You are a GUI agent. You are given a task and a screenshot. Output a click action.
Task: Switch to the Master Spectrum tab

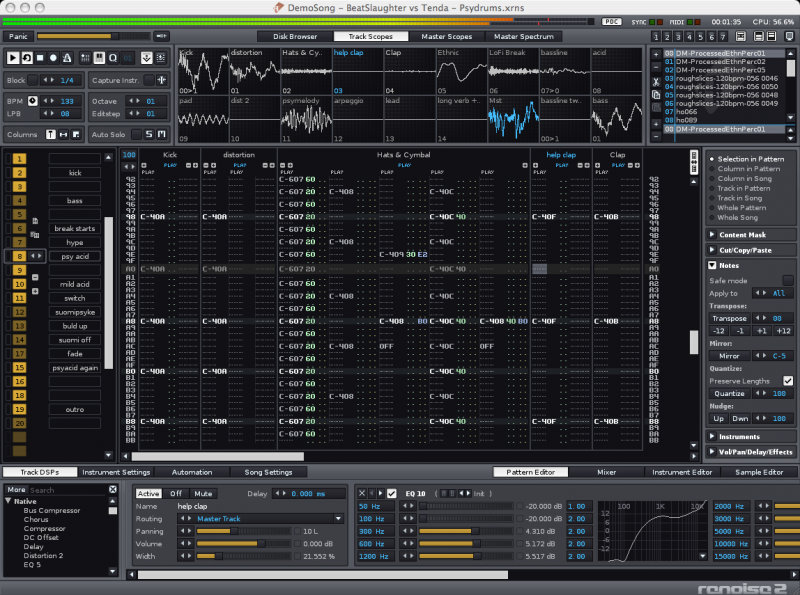(x=523, y=36)
